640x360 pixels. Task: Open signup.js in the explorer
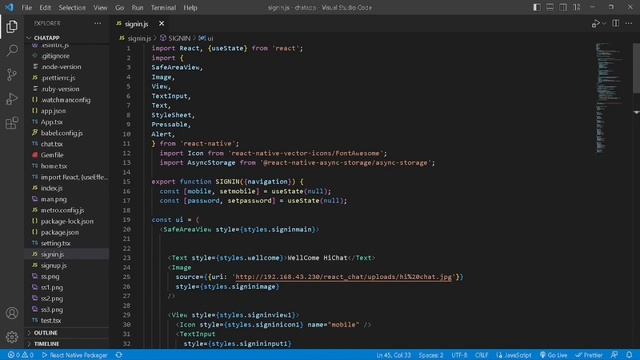53,265
